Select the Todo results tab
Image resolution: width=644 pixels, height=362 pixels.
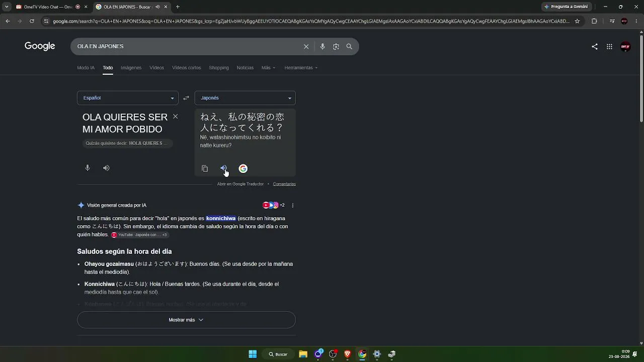coord(108,68)
